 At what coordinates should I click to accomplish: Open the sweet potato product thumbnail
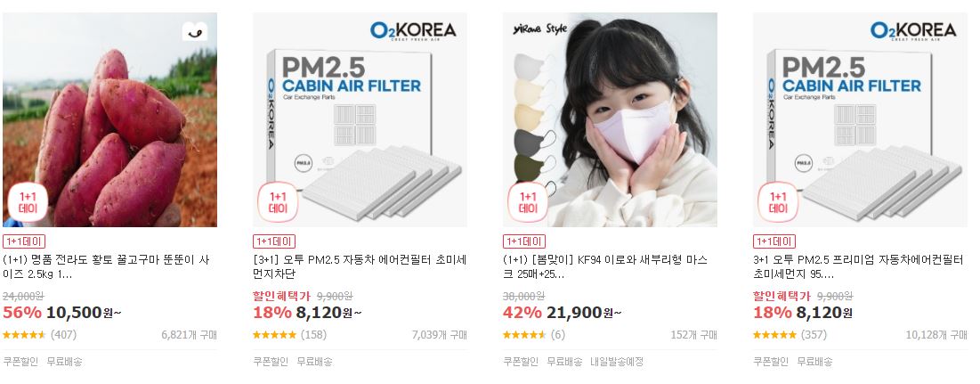coord(110,119)
